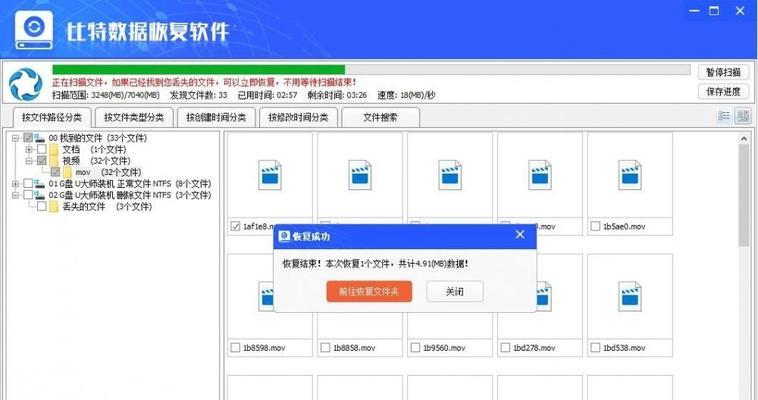
Task: Expand the 01 G盘 正常文件 node
Action: 15,184
